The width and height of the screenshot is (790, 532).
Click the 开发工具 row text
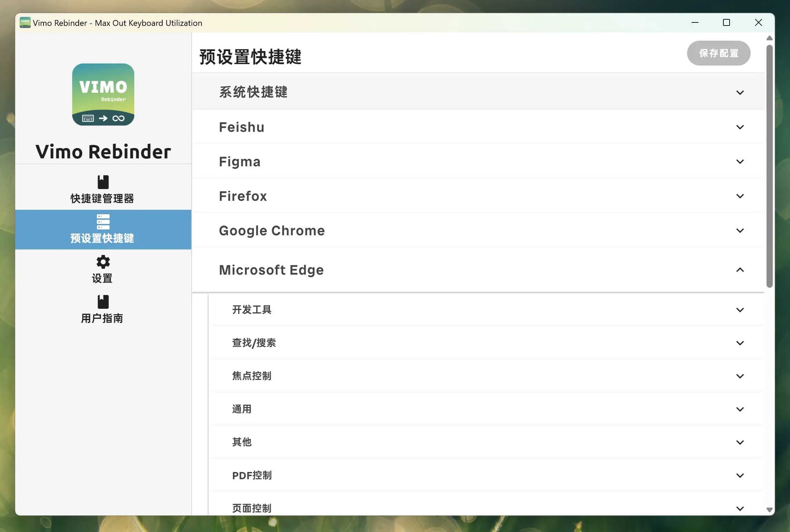coord(252,309)
